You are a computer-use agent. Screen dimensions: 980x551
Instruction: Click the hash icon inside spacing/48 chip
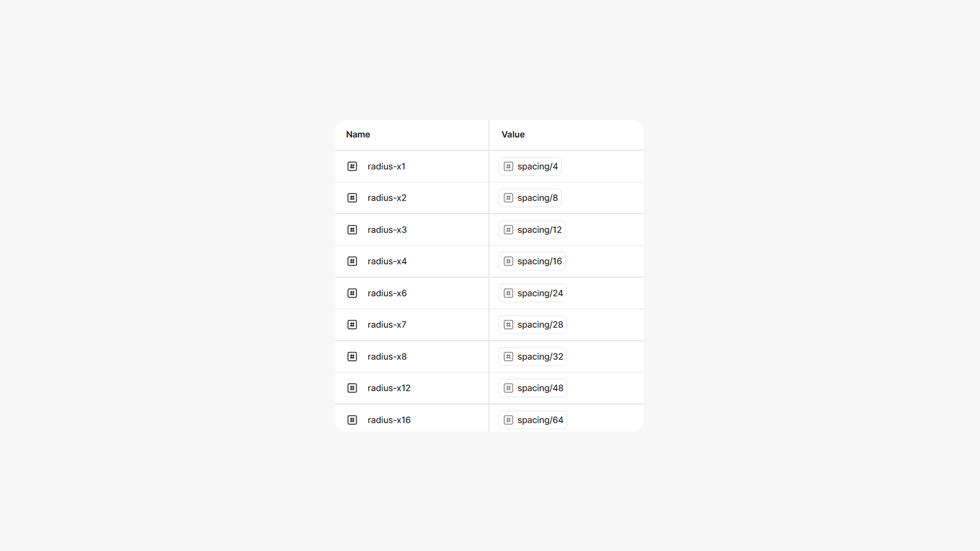tap(508, 388)
